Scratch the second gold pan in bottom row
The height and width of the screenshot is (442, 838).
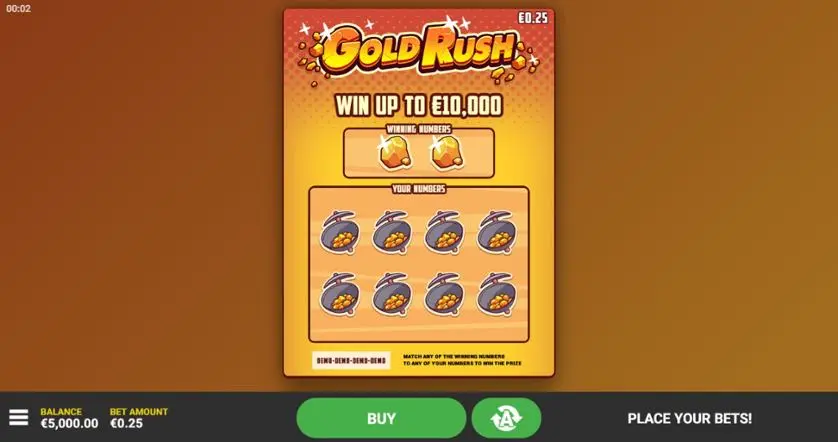pyautogui.click(x=392, y=294)
